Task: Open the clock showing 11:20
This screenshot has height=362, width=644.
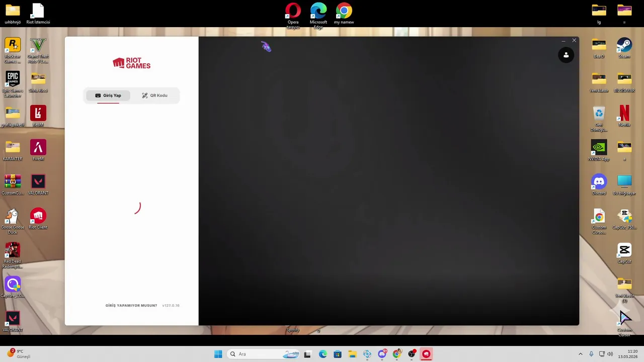Action: [628, 354]
